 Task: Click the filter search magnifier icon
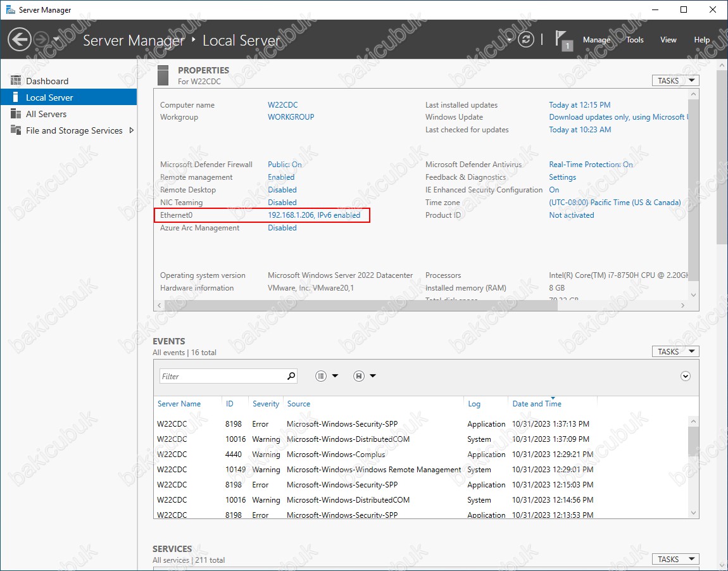(291, 376)
